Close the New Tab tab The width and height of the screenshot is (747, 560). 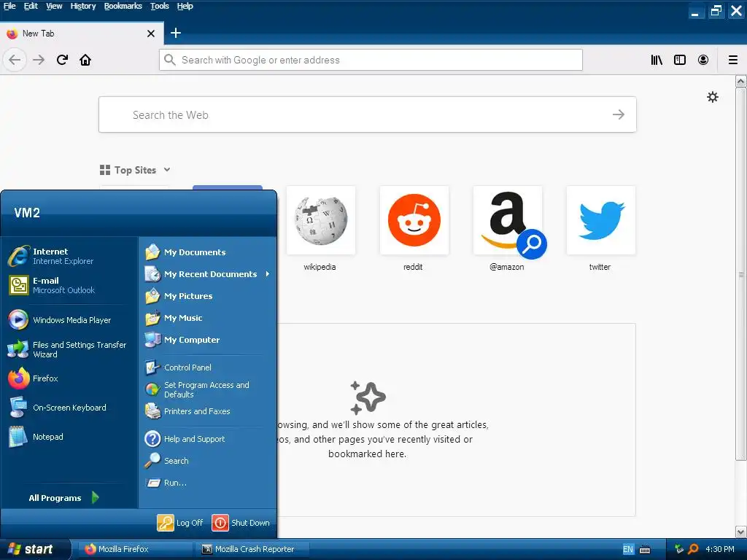pyautogui.click(x=151, y=34)
